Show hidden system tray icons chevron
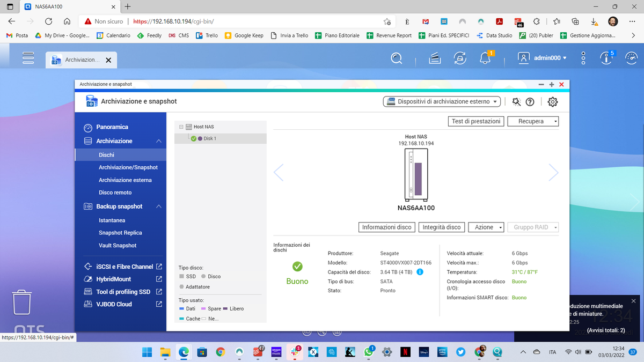This screenshot has width=644, height=362. pyautogui.click(x=523, y=352)
